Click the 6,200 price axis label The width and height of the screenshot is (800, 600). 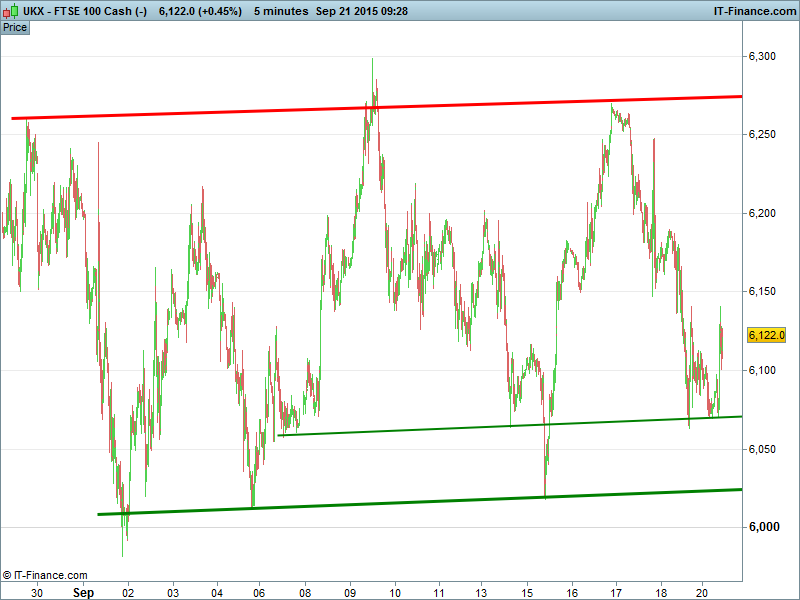tap(762, 213)
